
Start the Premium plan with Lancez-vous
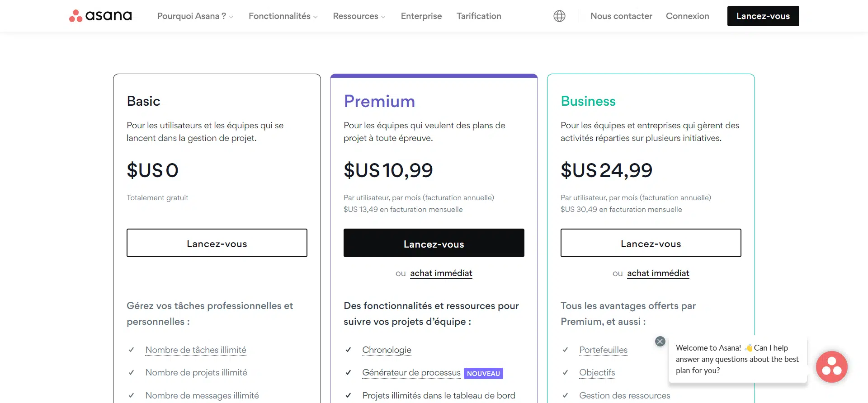434,243
